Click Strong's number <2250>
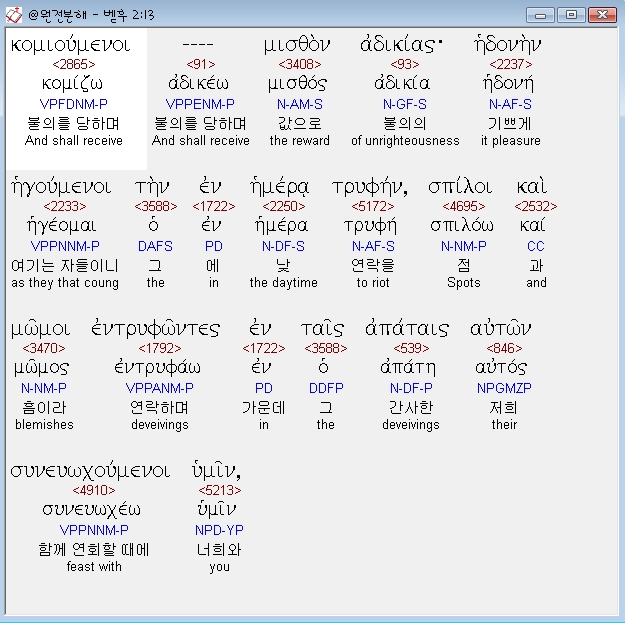Viewport: 625px width, 623px height. 284,206
